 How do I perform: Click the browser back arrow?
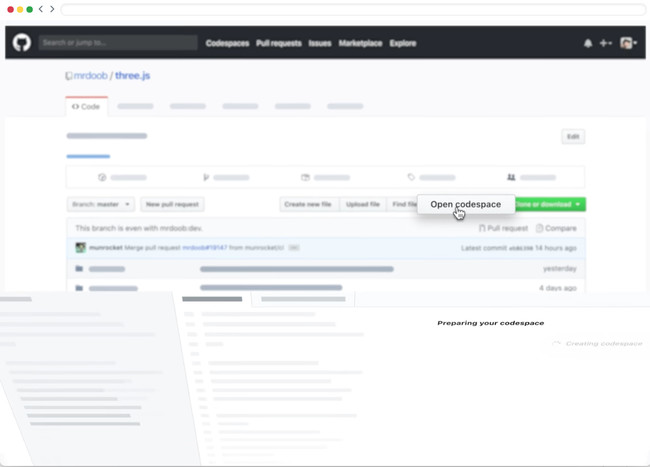pos(41,9)
